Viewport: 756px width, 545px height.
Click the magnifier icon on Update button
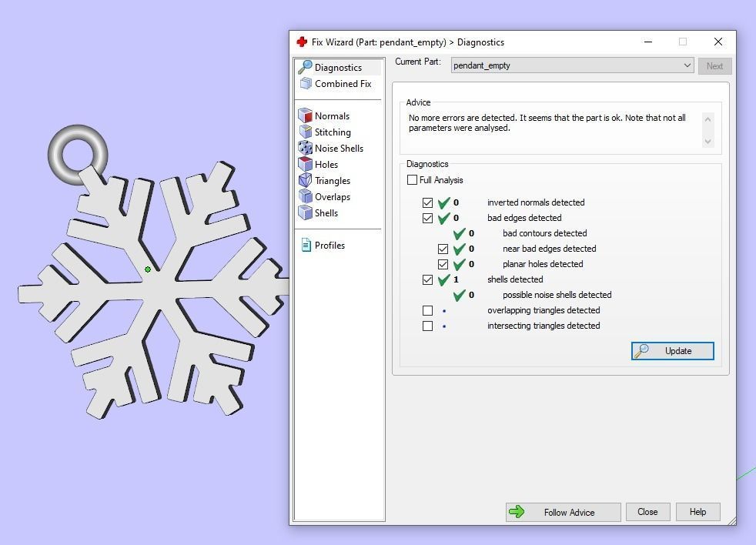click(641, 351)
